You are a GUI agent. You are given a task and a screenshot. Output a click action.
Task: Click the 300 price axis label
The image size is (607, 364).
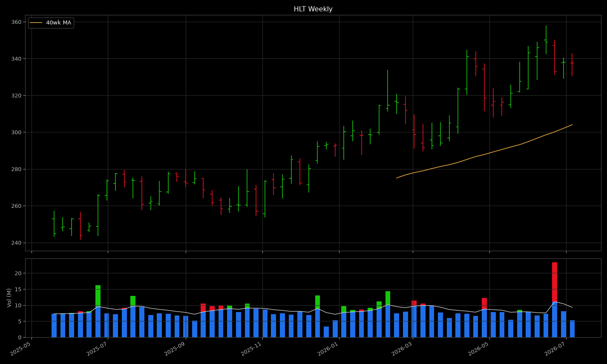[16, 132]
